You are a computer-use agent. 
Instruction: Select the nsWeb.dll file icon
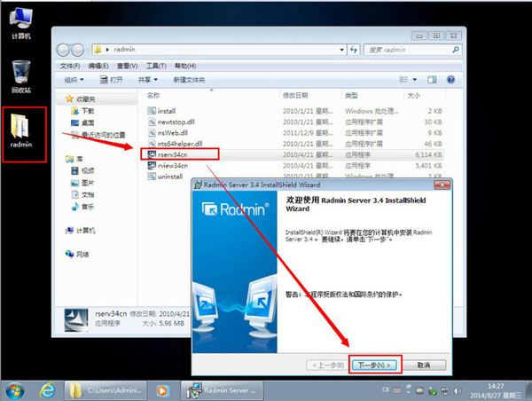152,132
